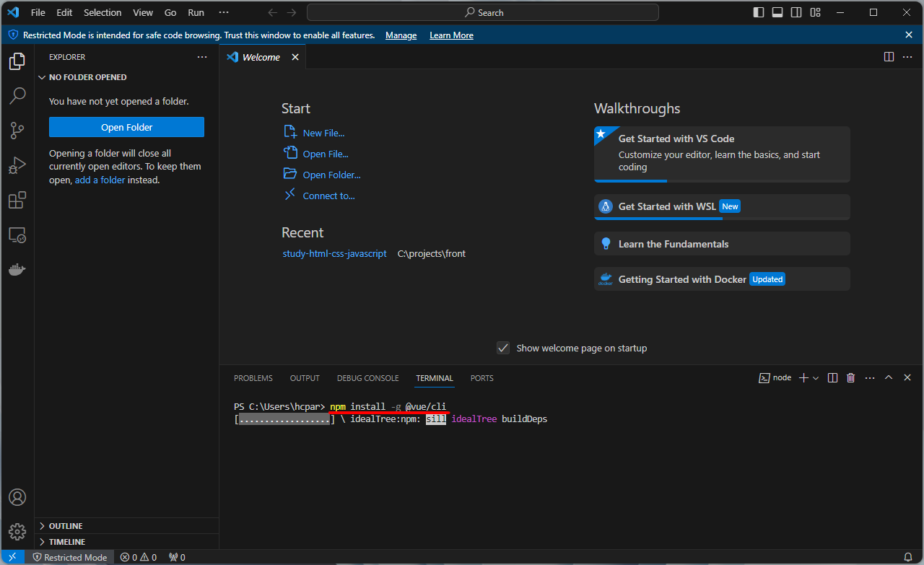
Task: Open terminal panel more actions ellipsis
Action: (870, 378)
